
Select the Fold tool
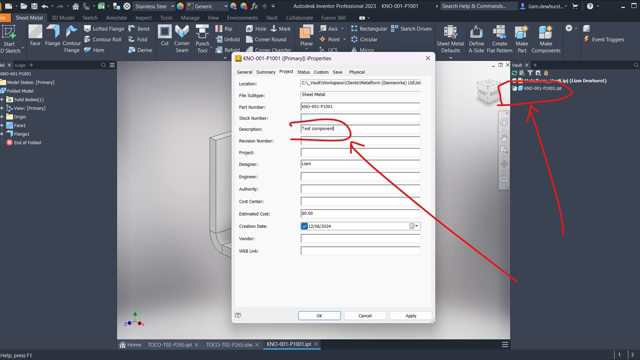(138, 39)
